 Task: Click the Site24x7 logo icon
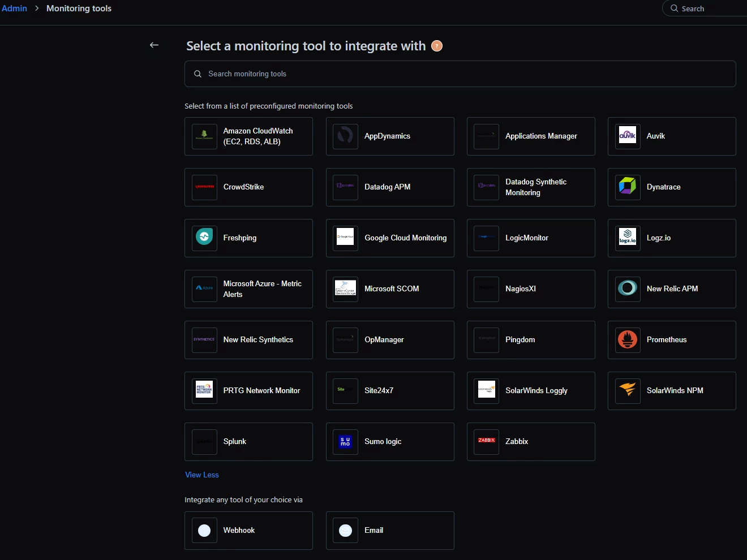pos(345,391)
